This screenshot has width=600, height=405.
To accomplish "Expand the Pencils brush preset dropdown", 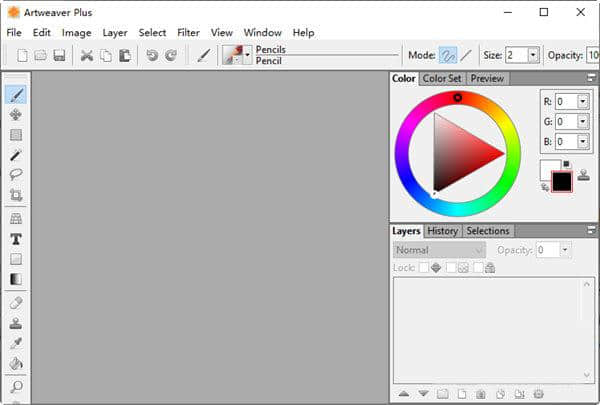I will point(247,55).
